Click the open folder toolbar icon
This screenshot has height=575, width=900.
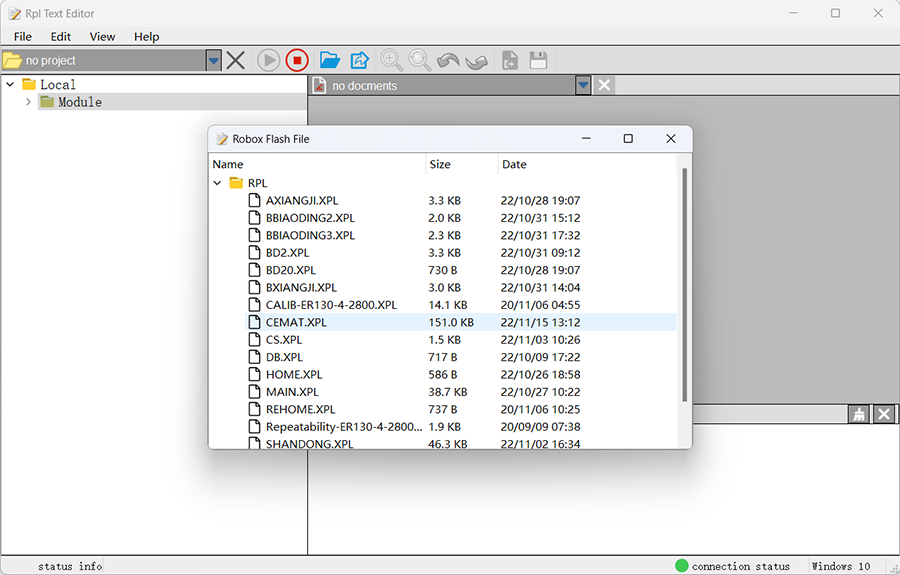click(329, 60)
